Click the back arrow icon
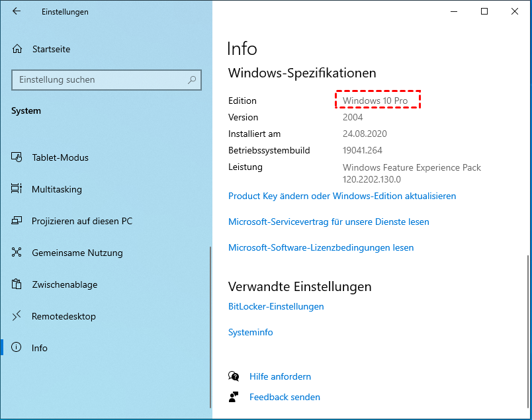The image size is (532, 420). [17, 11]
